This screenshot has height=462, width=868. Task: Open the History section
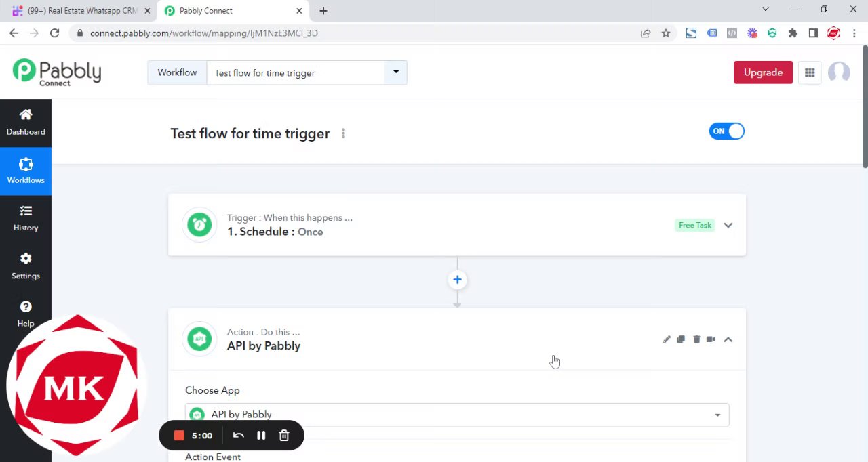(26, 219)
